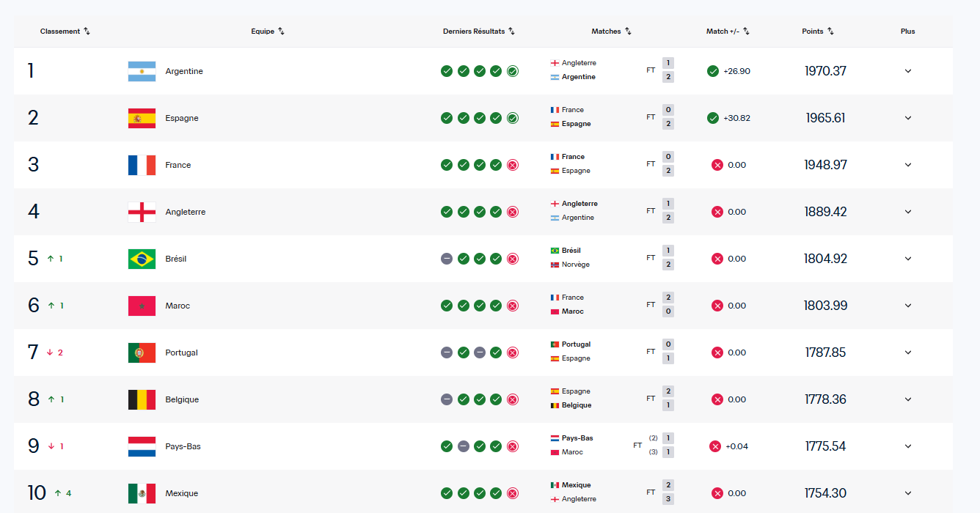Viewport: 980px width, 513px height.
Task: Click the Equipe column header
Action: tap(263, 32)
